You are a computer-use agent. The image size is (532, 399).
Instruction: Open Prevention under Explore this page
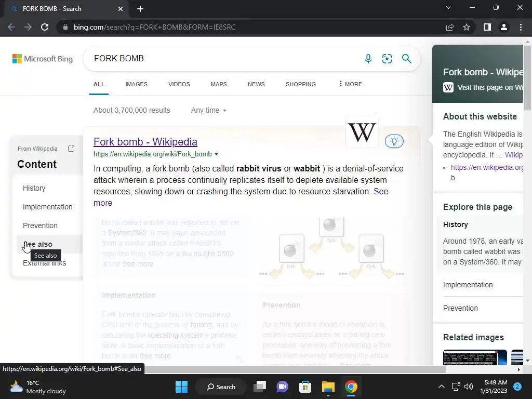point(460,308)
